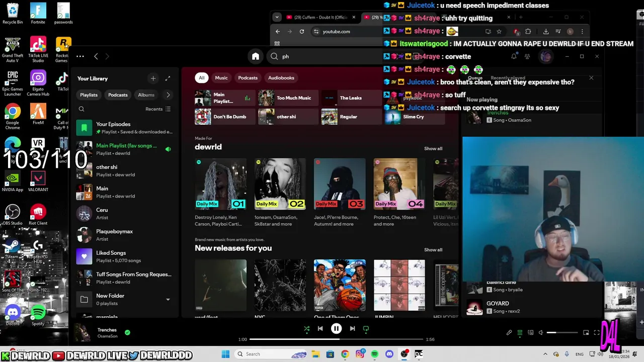Open the Windows Start menu
Image resolution: width=644 pixels, height=362 pixels.
225,354
